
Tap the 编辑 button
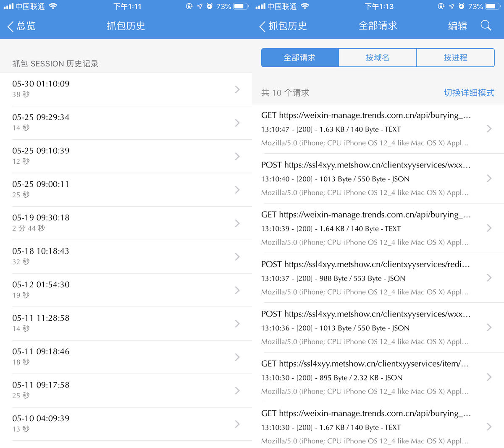click(457, 26)
